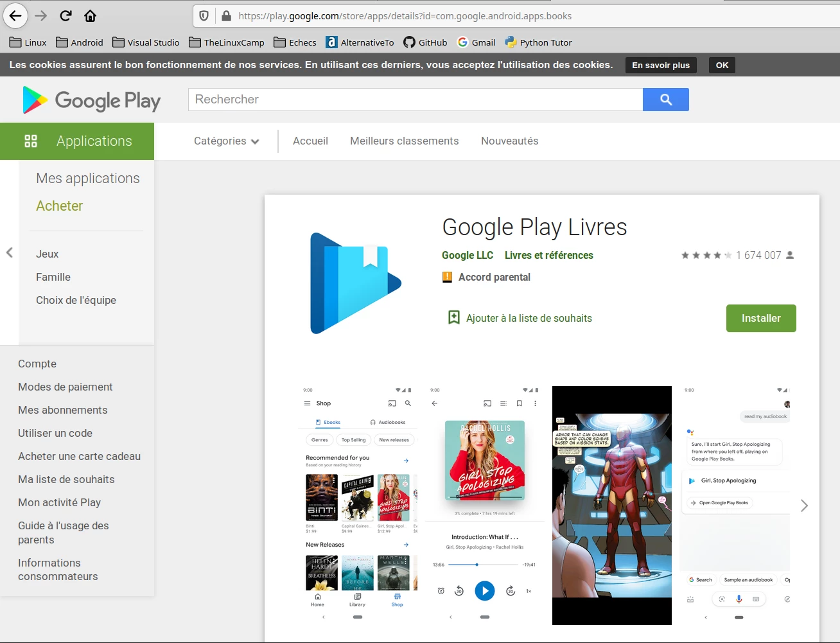This screenshot has height=643, width=840.
Task: Open Jeux in the sidebar
Action: coord(48,254)
